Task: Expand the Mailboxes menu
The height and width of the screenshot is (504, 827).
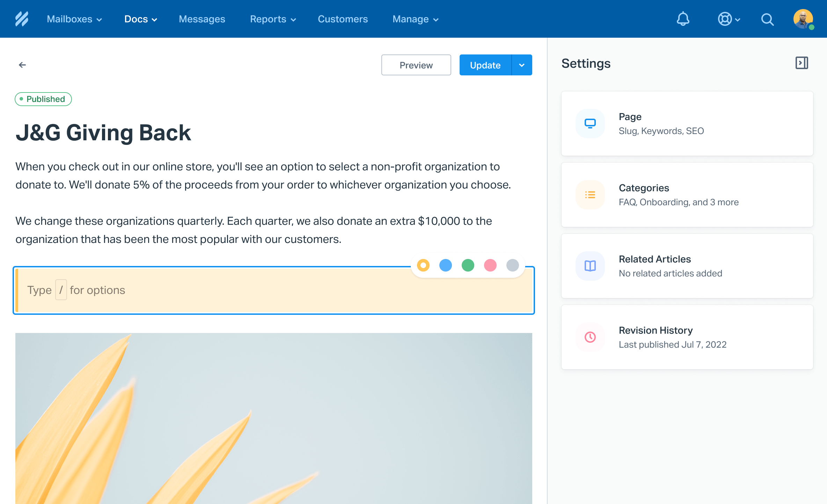Action: [74, 19]
